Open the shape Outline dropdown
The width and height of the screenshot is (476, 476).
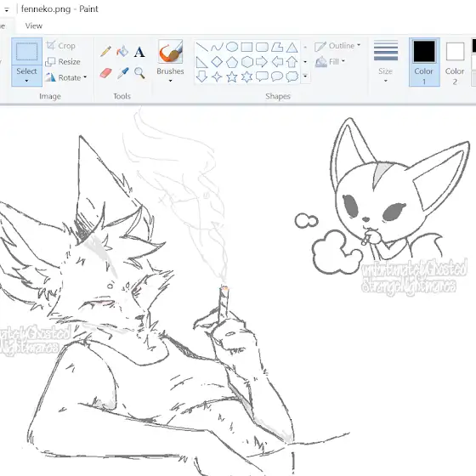coord(337,46)
